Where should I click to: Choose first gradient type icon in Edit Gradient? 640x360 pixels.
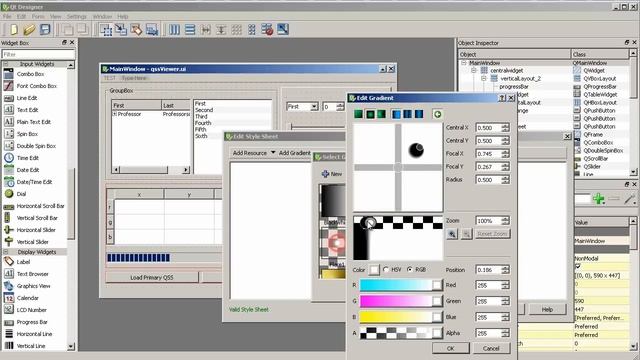pyautogui.click(x=358, y=114)
